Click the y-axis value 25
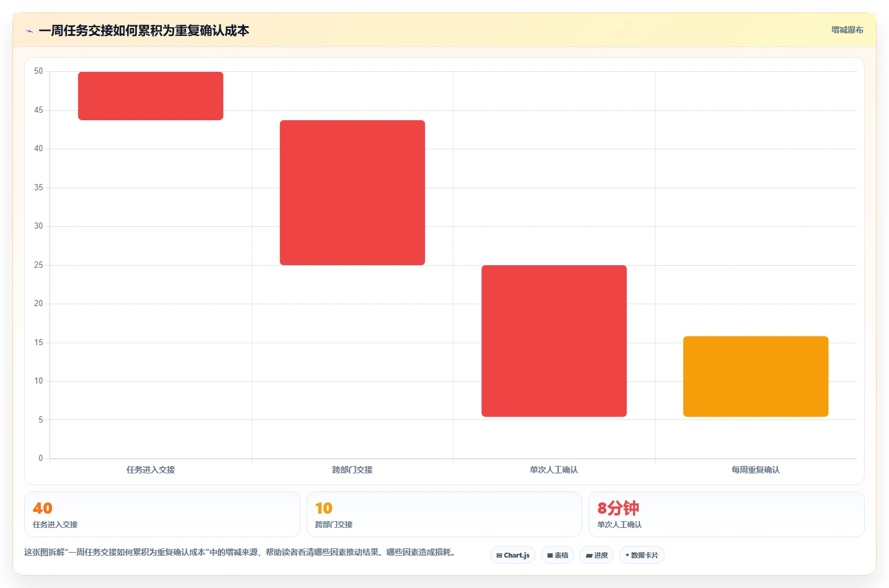Screen dimensions: 889x588 click(38, 265)
